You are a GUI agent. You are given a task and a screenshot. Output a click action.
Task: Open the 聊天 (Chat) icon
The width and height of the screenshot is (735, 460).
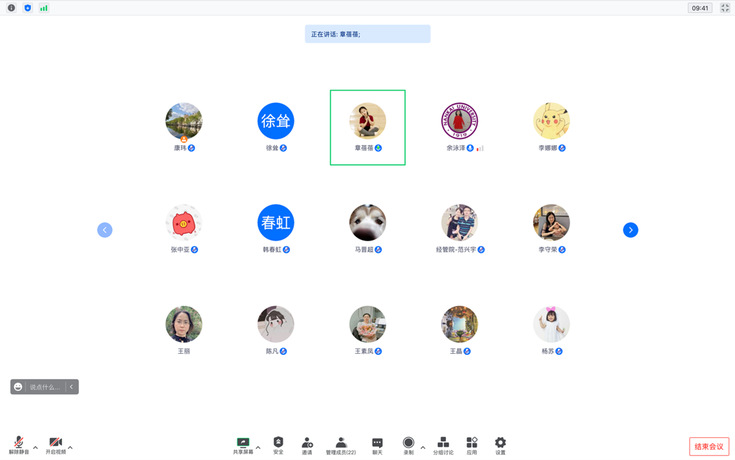[377, 443]
